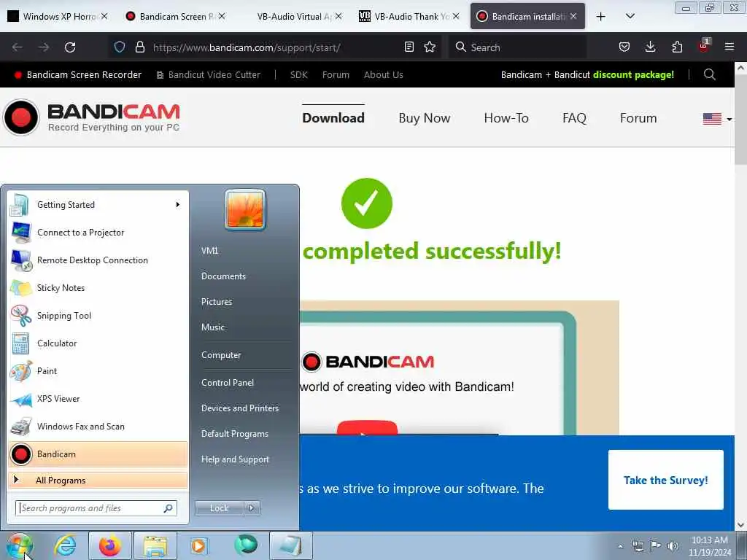
Task: Open Control Panel from Start menu
Action: click(x=228, y=382)
